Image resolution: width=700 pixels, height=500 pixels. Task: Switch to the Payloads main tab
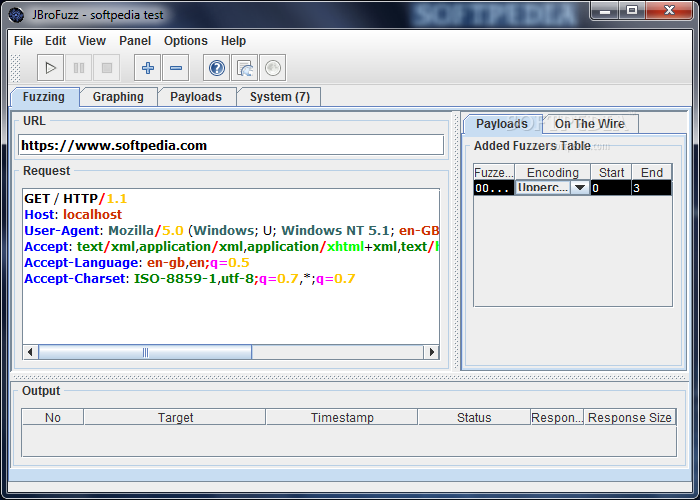pyautogui.click(x=196, y=97)
